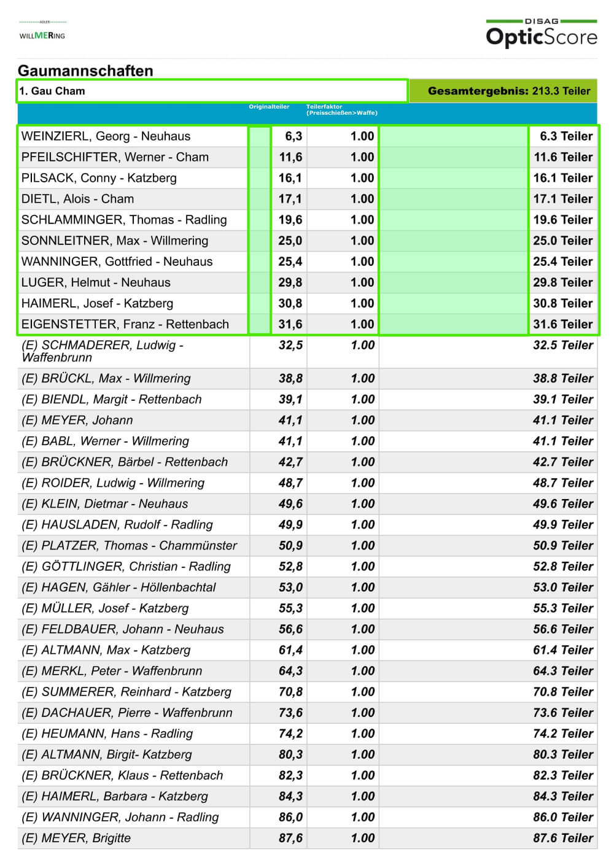Click the PFEILSCHIFTER, Werner - Cham entry

coord(115,157)
